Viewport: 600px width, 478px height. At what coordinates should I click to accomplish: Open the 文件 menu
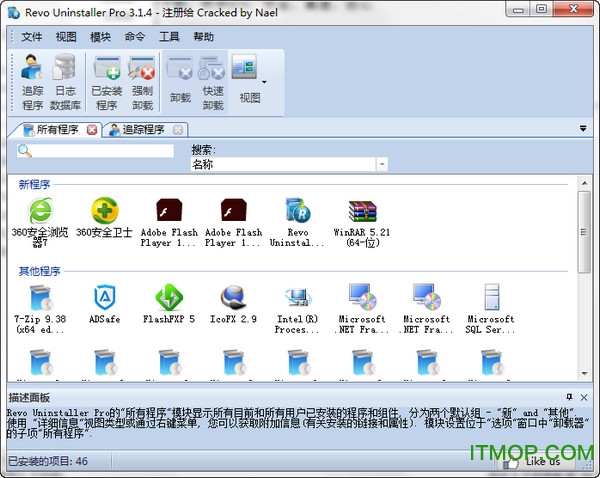click(x=31, y=37)
